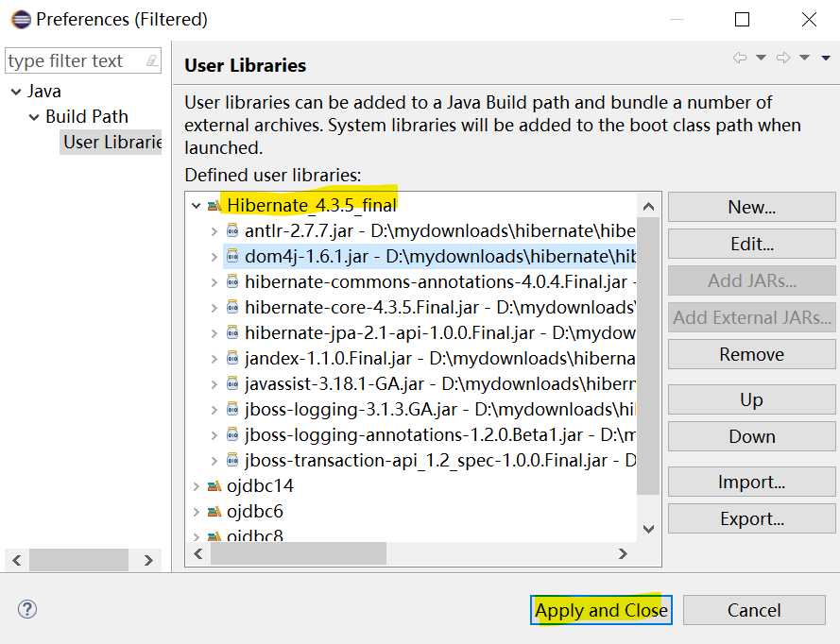
Task: Collapse the Hibernate_4.3.5_final library
Action: pyautogui.click(x=197, y=206)
